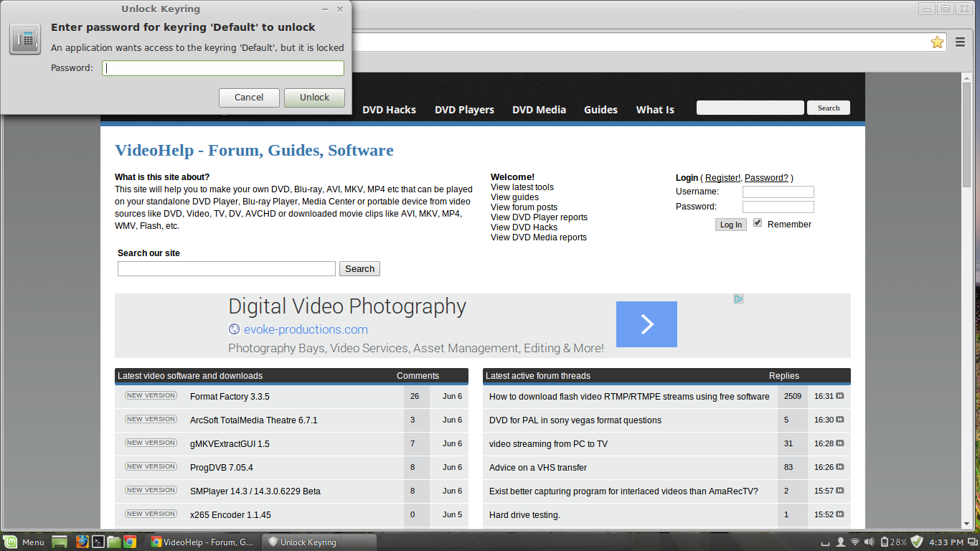Open the DVD Players nav menu
980x551 pixels.
(464, 110)
